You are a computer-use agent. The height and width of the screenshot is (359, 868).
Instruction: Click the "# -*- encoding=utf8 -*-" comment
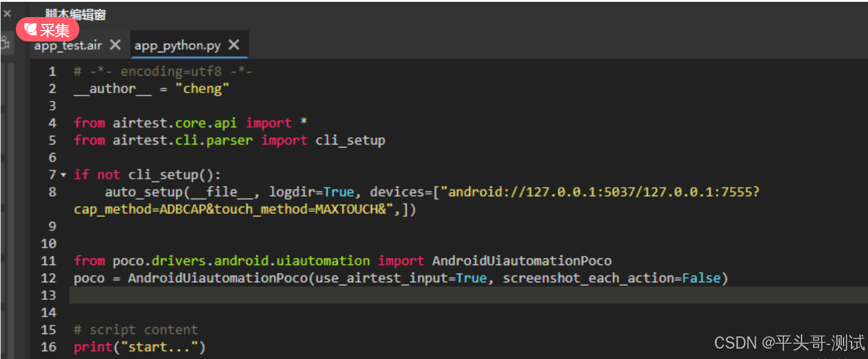[x=163, y=71]
